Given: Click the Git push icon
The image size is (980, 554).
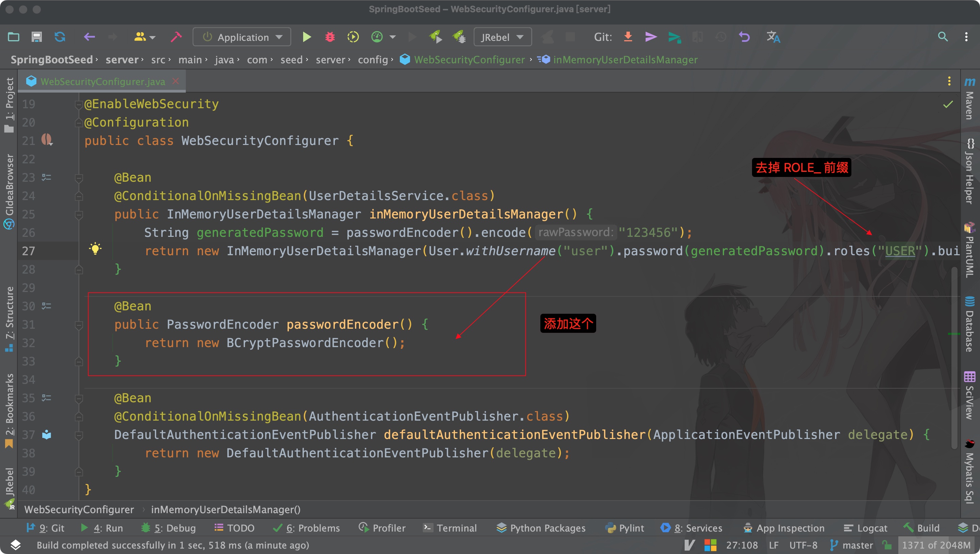Looking at the screenshot, I should [674, 37].
